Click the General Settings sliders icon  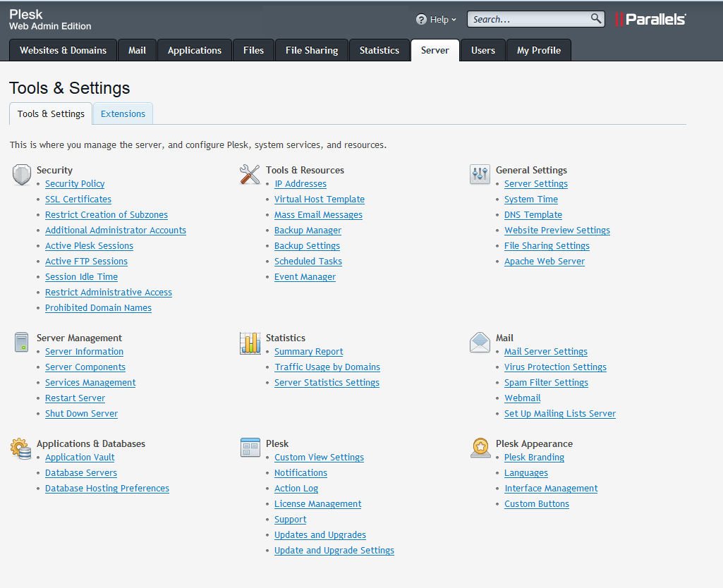coord(480,174)
